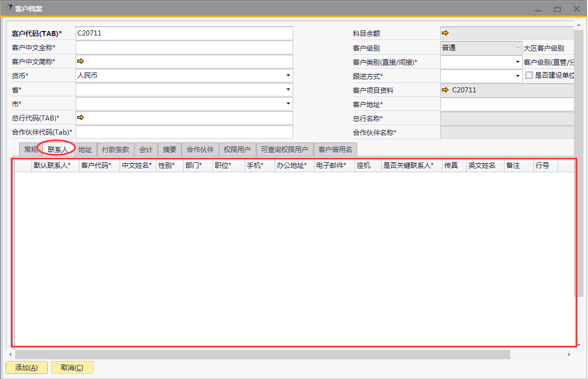Click into the 客户中文全称 input field
588x379 pixels.
pos(184,48)
